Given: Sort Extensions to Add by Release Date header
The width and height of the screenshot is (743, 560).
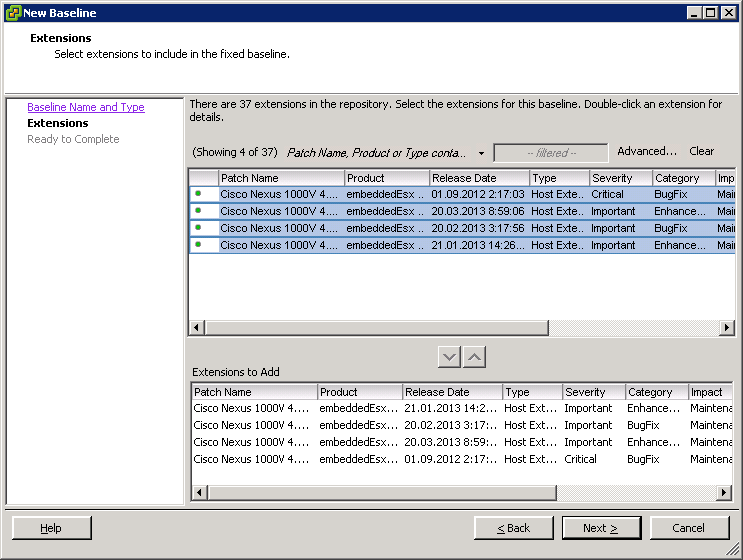Looking at the screenshot, I should 453,392.
